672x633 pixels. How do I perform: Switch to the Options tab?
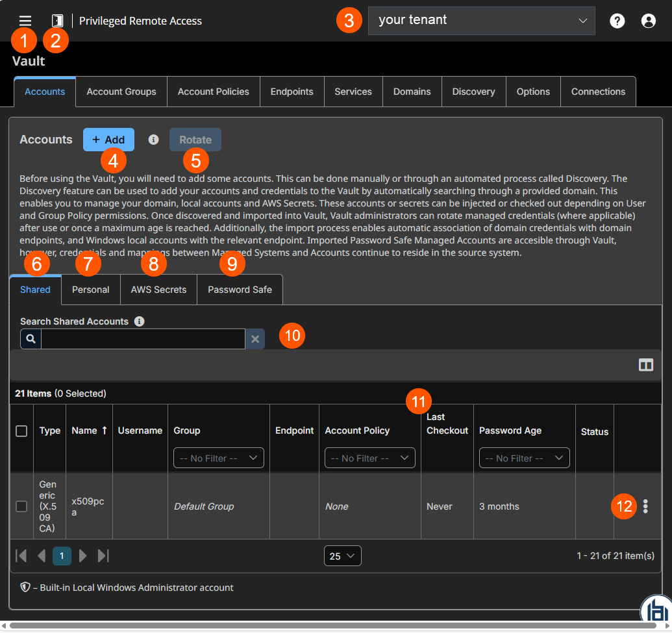click(533, 92)
